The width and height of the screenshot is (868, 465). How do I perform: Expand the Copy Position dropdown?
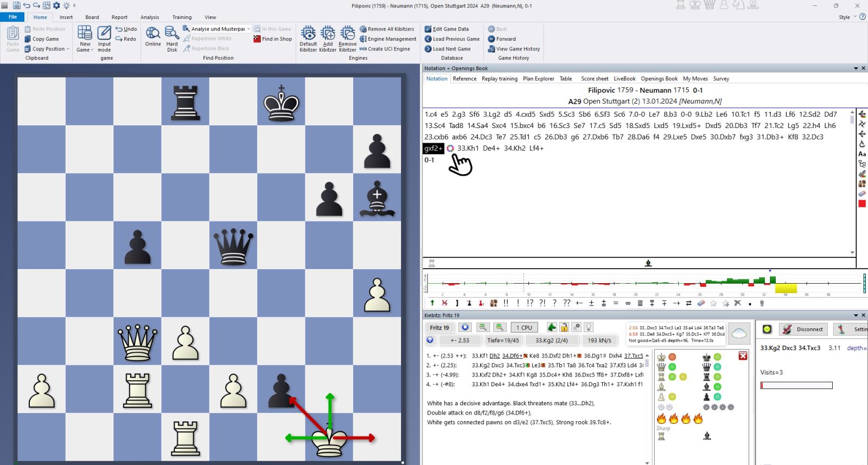pyautogui.click(x=68, y=49)
